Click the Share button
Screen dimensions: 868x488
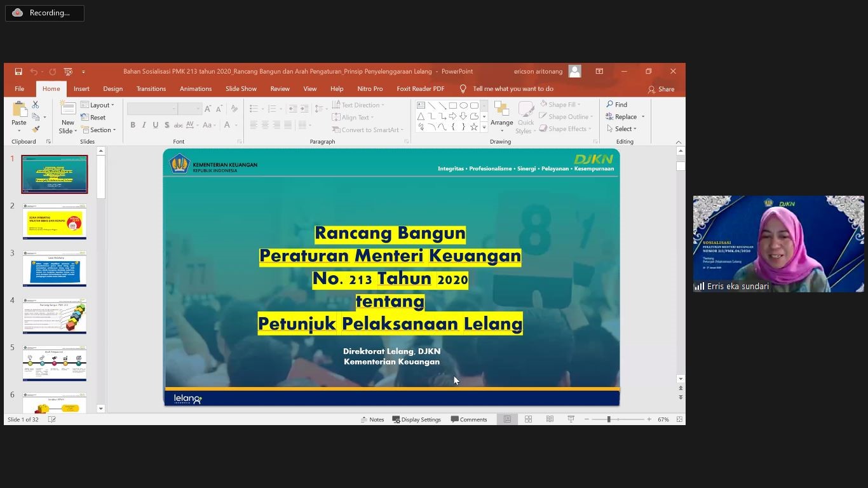click(x=661, y=90)
